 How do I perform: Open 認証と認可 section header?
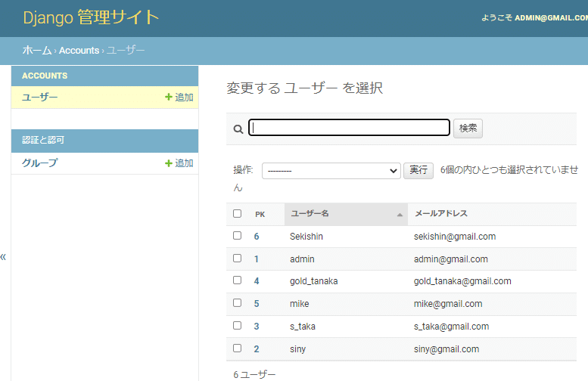(42, 140)
